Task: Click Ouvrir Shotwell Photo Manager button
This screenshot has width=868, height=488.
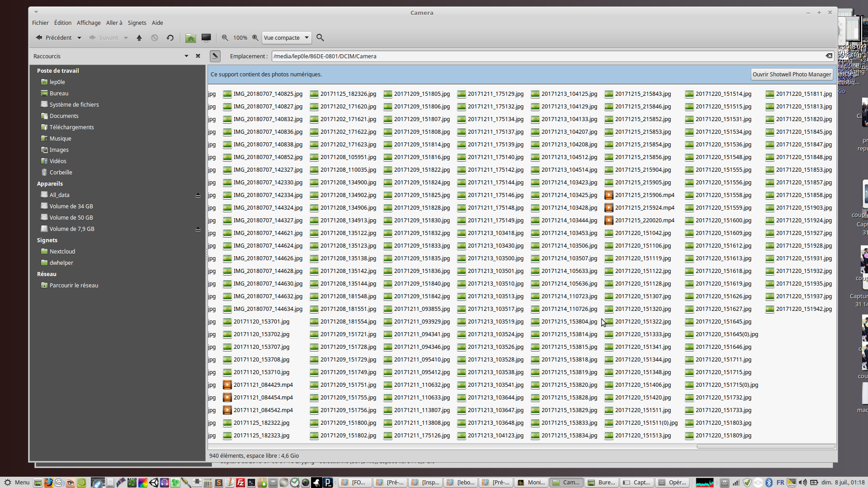Action: 792,75
